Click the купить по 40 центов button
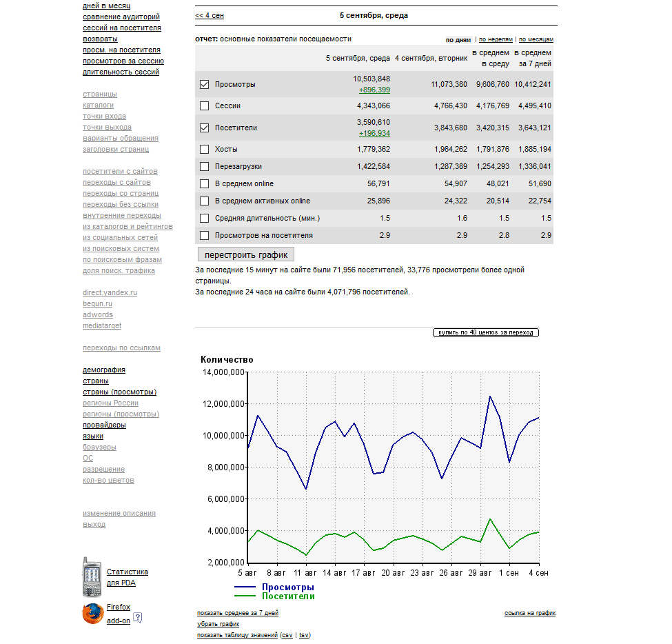672x644 pixels. click(486, 332)
